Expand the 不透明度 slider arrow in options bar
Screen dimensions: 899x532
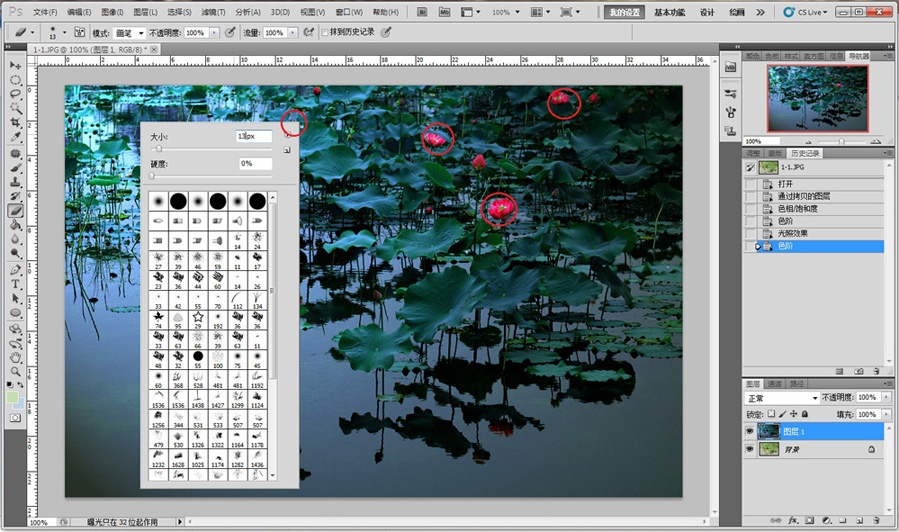[214, 33]
